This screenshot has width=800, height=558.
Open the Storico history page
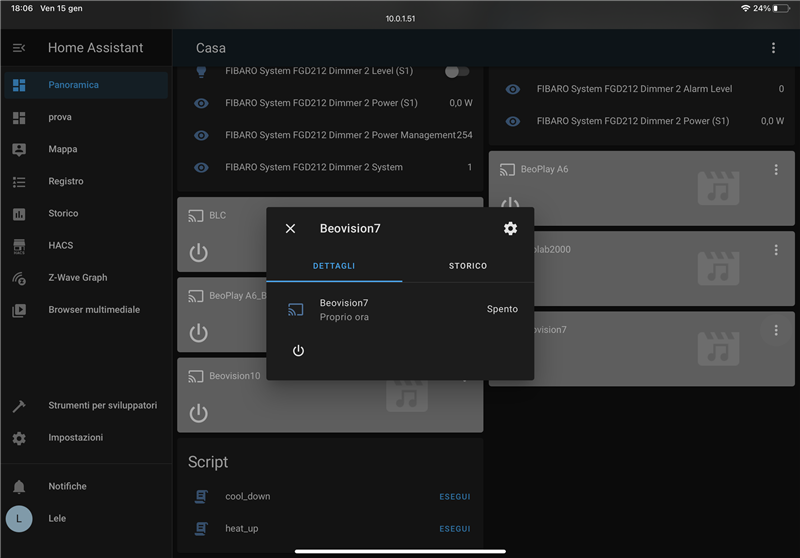pos(63,213)
